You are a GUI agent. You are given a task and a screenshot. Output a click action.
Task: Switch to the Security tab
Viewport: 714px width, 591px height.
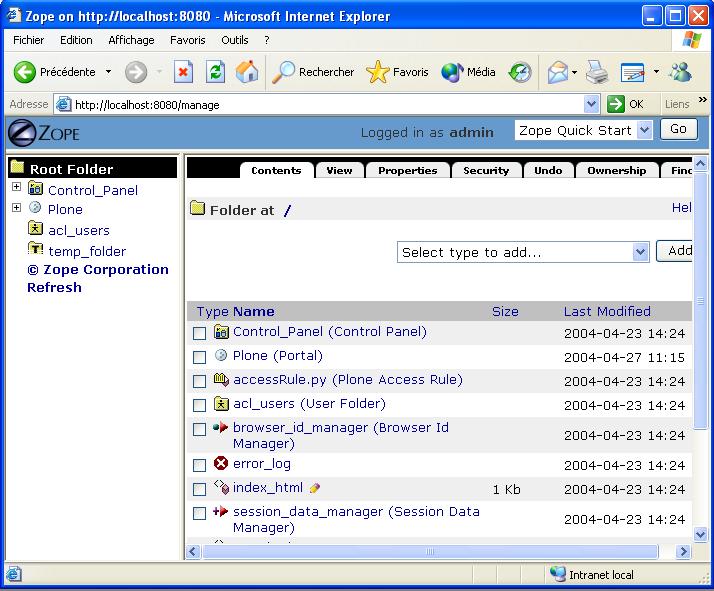[486, 170]
